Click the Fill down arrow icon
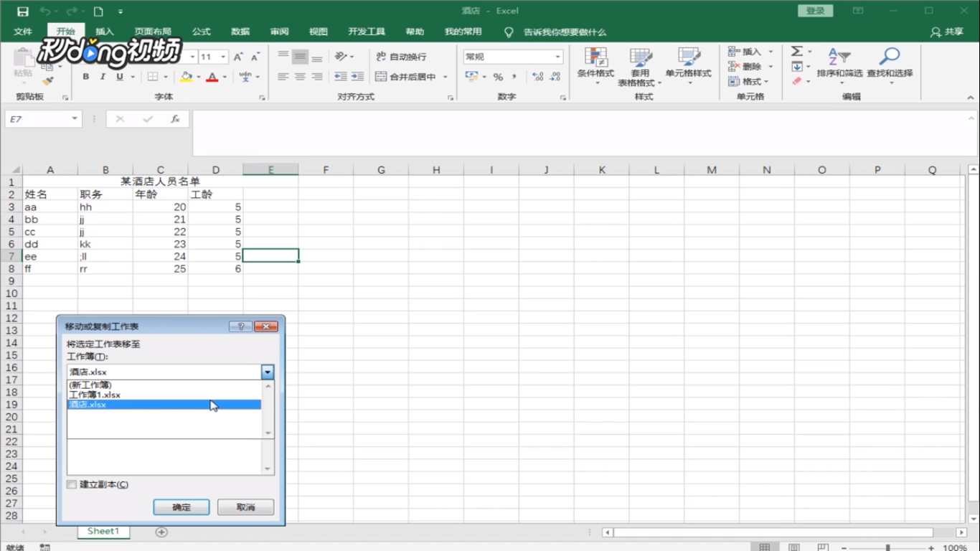Screen dimensions: 980x551 pyautogui.click(x=797, y=67)
